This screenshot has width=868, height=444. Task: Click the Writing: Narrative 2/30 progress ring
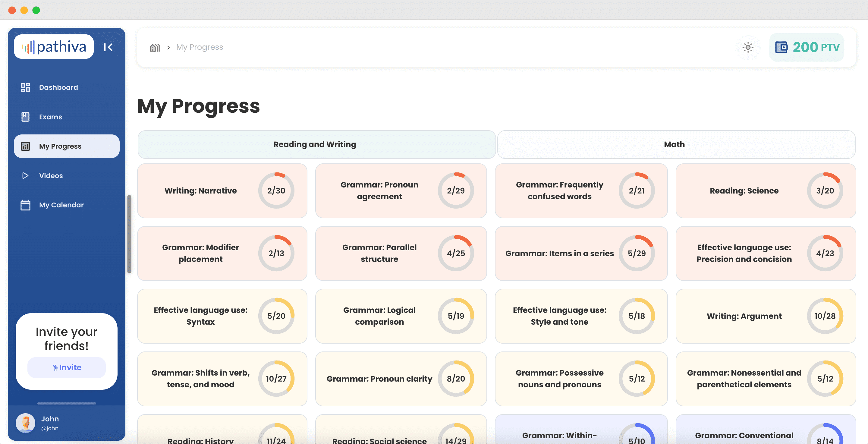[276, 191]
